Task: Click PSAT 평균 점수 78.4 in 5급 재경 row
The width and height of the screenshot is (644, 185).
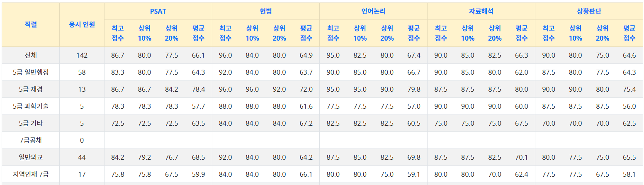Action: [x=198, y=89]
